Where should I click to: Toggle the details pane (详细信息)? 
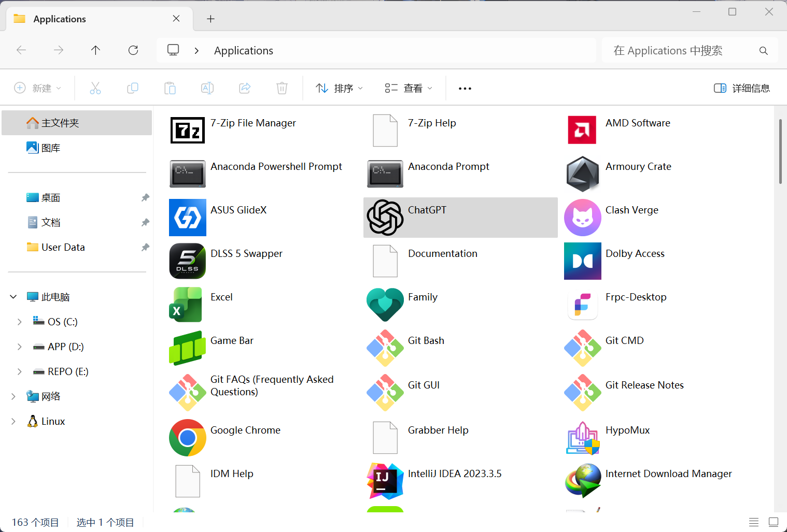pos(742,88)
